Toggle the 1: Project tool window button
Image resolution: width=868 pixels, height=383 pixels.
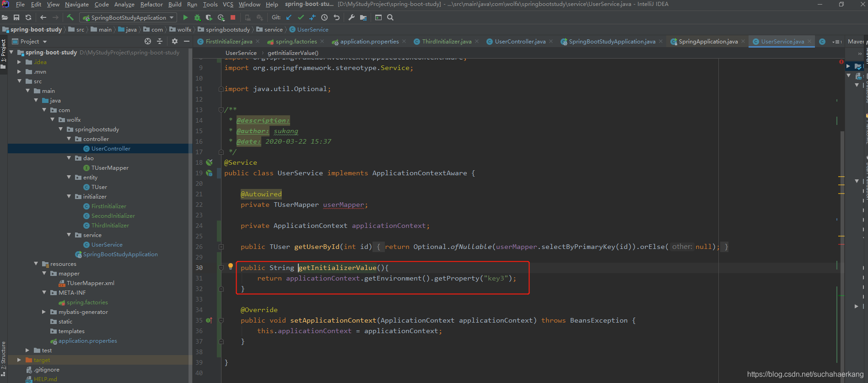[x=4, y=54]
